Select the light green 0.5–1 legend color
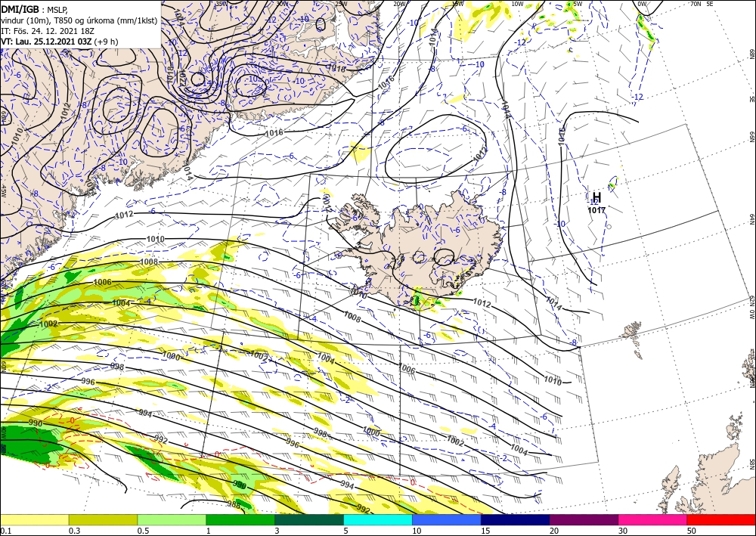This screenshot has height=536, width=756. coord(172,519)
